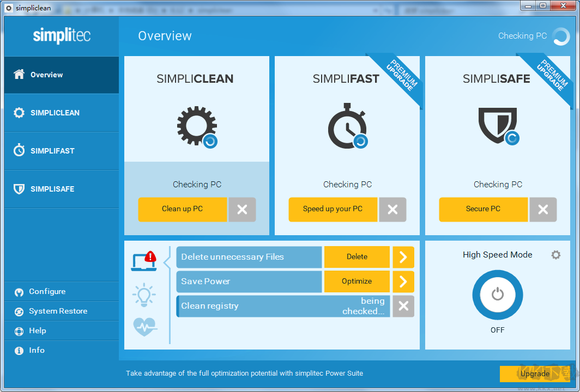Cancel the Clean up PC check
The width and height of the screenshot is (580, 392).
(x=242, y=210)
